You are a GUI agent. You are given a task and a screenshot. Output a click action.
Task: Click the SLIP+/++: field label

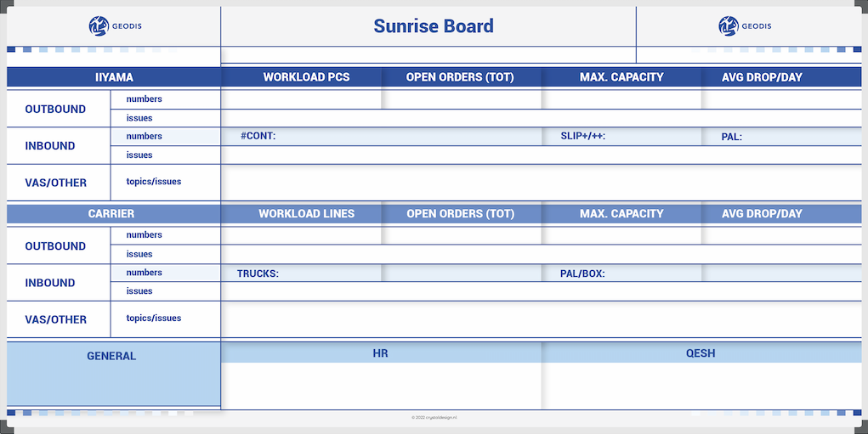point(583,136)
